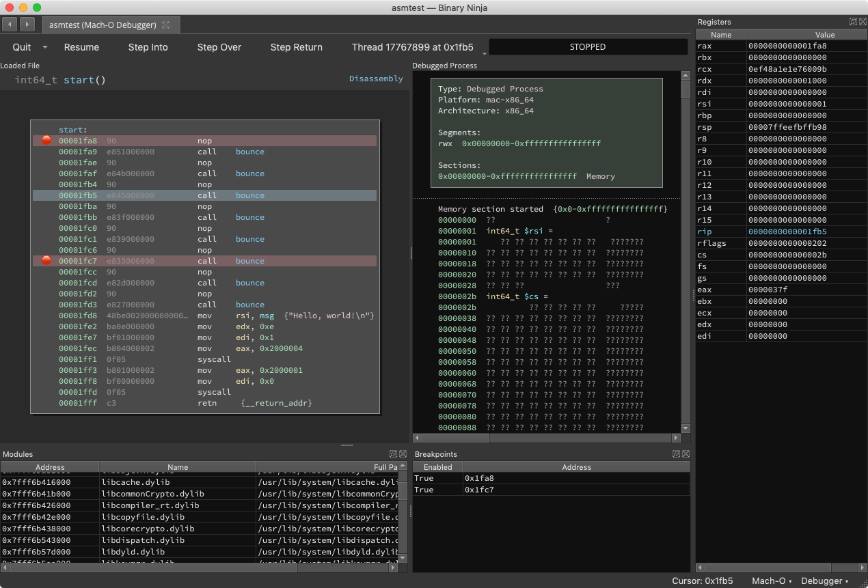Navigate back with the left arrow button

coord(10,25)
